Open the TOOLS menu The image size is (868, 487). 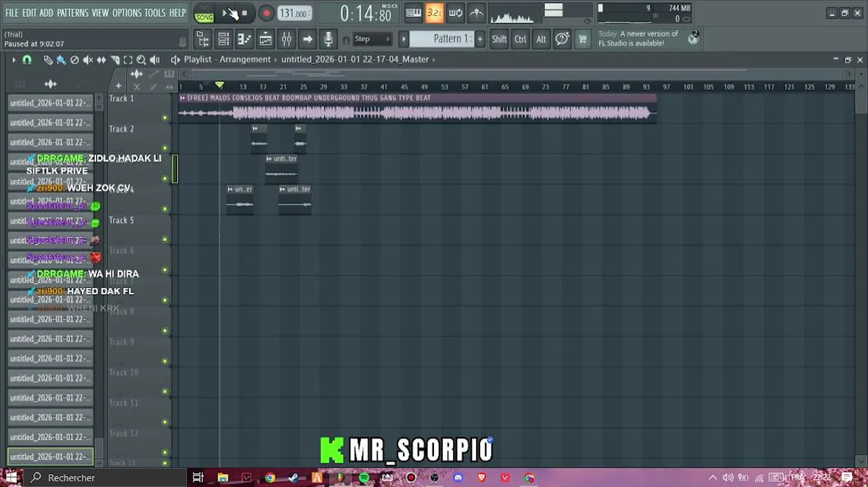pos(155,13)
